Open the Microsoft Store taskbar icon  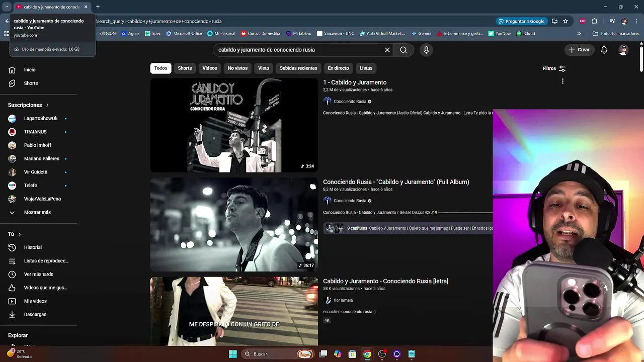[353, 354]
